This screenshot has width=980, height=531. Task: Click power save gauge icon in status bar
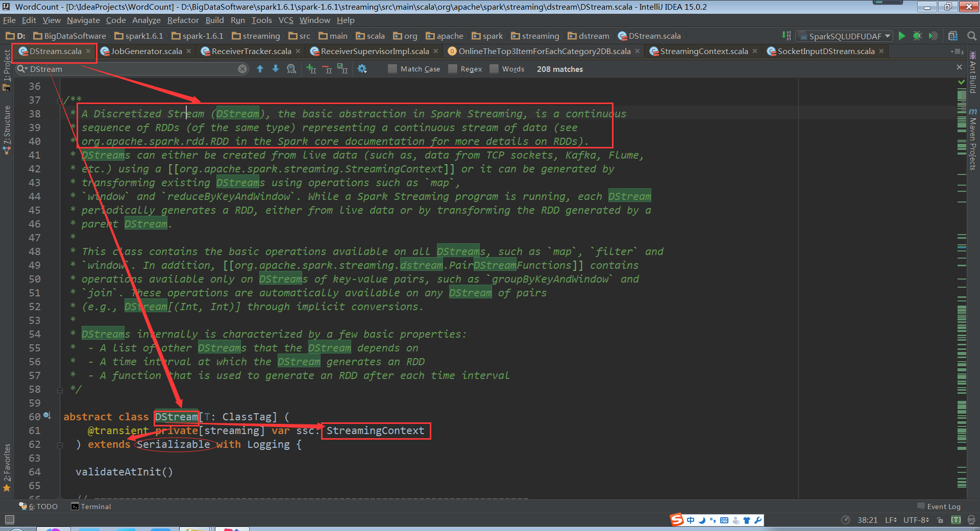[x=846, y=520]
